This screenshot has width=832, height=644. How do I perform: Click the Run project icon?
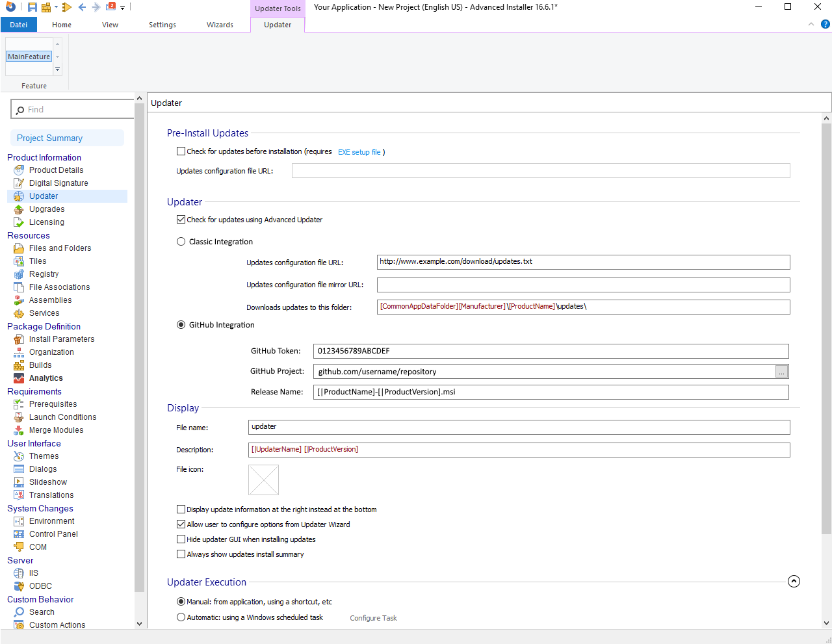[67, 7]
